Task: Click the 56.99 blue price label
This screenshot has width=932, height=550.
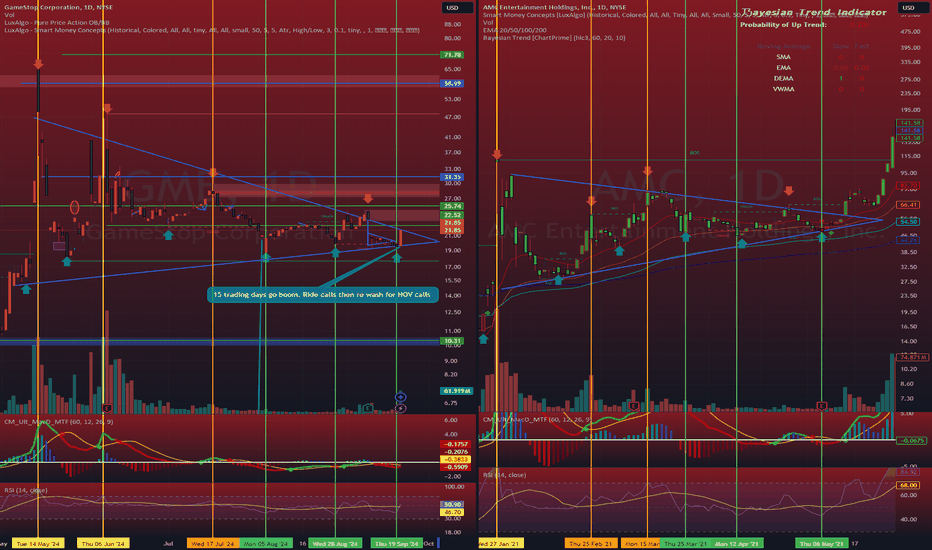Action: click(452, 84)
